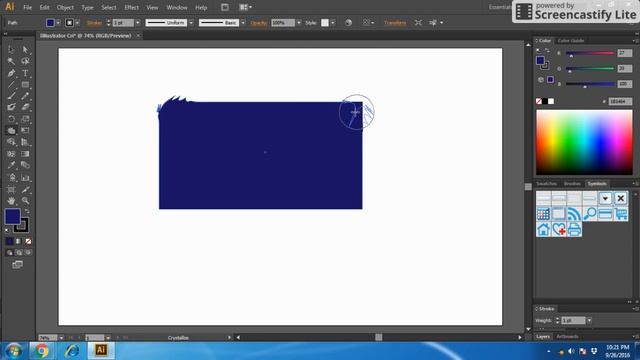The image size is (640, 360).
Task: Select the Pencil tool
Action: click(x=25, y=96)
